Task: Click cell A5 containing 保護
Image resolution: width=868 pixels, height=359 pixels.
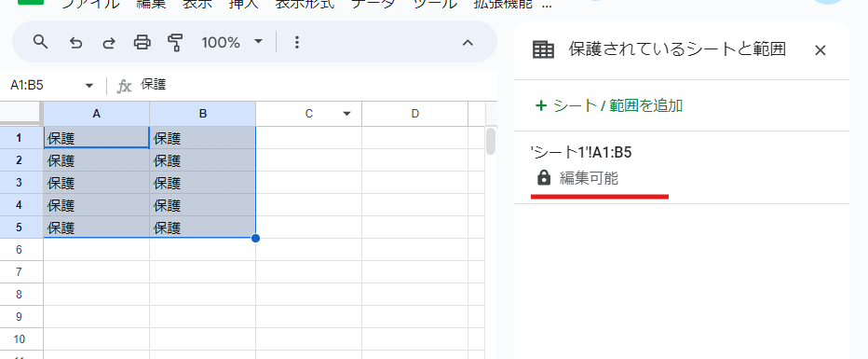Action: 96,228
